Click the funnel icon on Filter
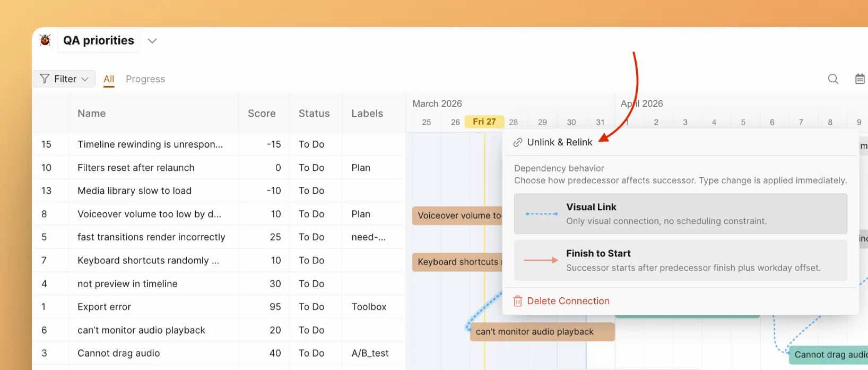Screen dimensions: 868x370 click(45, 79)
